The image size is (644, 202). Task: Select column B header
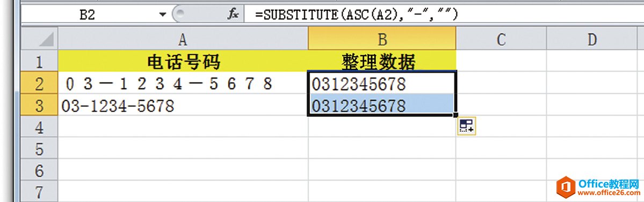pos(382,39)
